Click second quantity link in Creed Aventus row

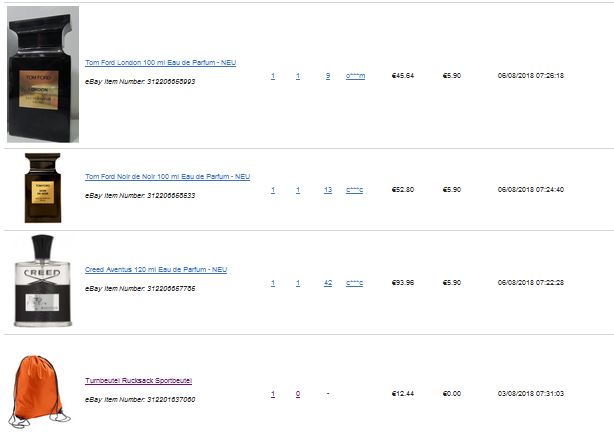point(298,283)
